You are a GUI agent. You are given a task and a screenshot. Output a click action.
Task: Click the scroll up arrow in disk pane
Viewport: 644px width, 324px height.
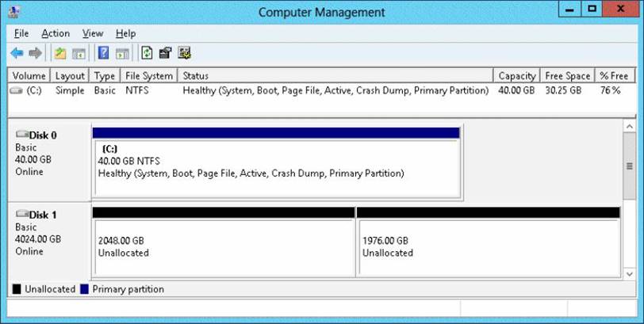tap(630, 127)
